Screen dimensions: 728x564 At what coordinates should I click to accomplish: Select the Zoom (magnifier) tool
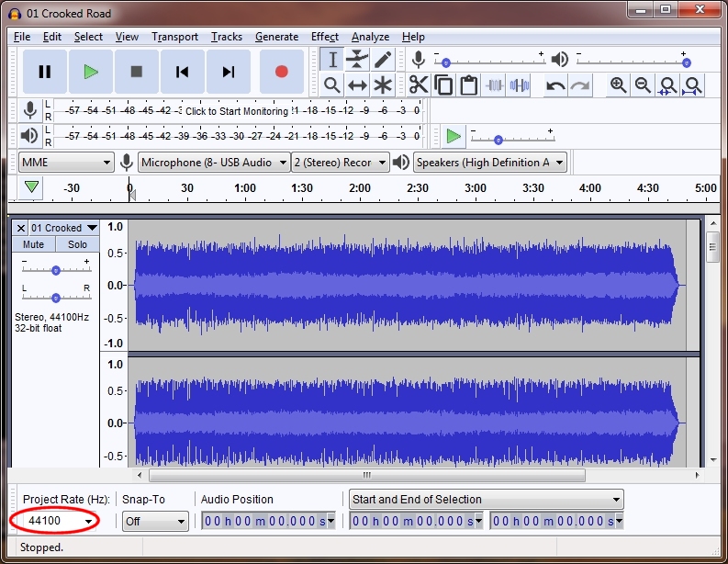point(332,85)
